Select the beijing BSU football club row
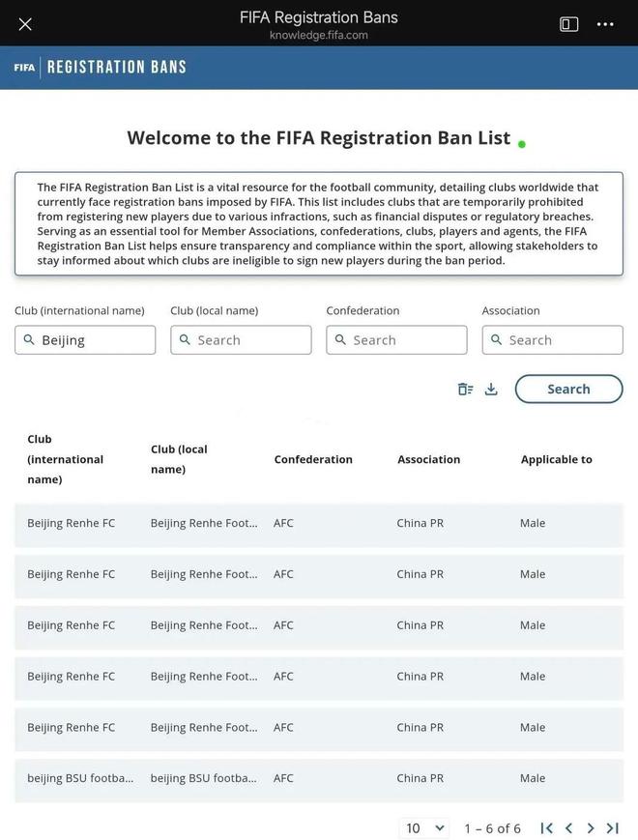The width and height of the screenshot is (638, 840). click(319, 780)
